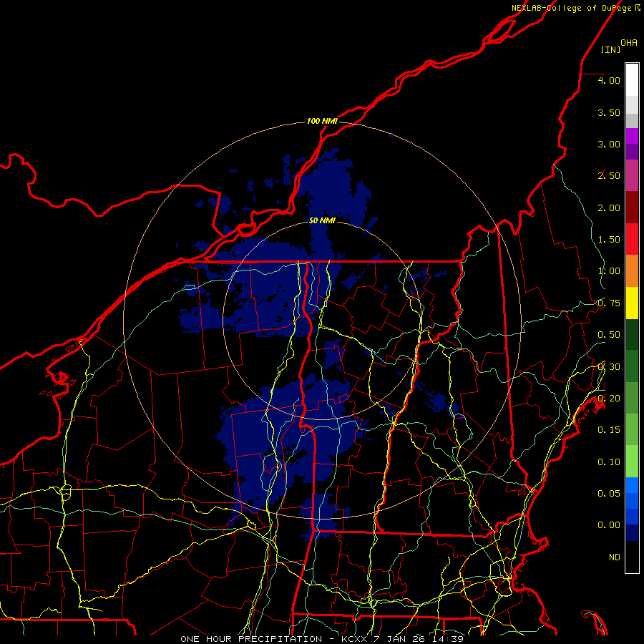Pick the dark purple swatch beside 3.00

pyautogui.click(x=632, y=152)
